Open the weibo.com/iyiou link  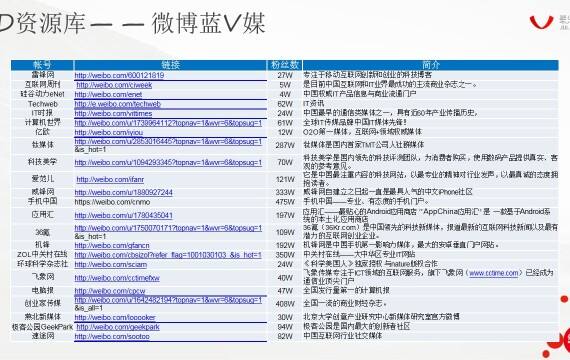coord(109,132)
